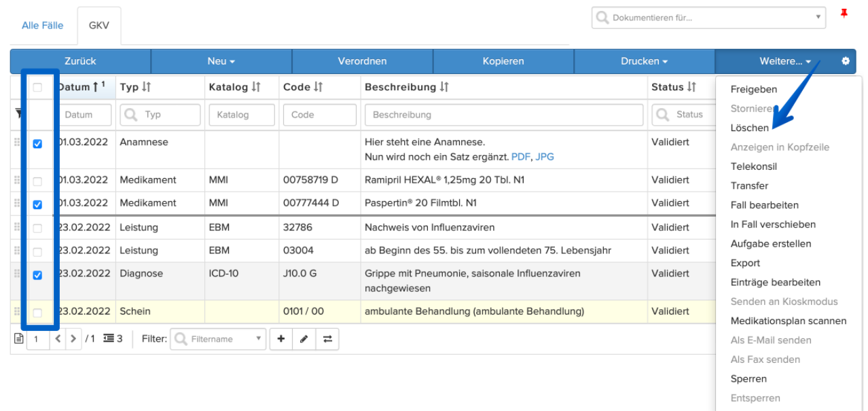This screenshot has width=868, height=411.
Task: Sort table by Katalog column arrows
Action: point(256,87)
